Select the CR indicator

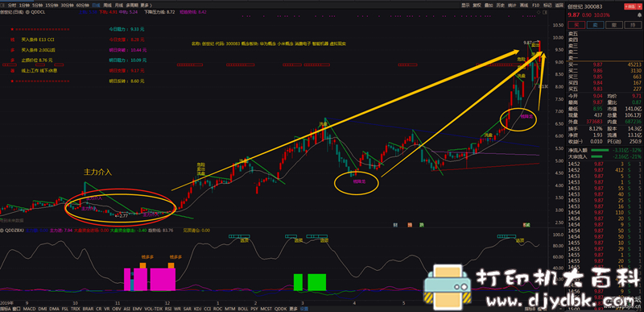click(x=98, y=308)
